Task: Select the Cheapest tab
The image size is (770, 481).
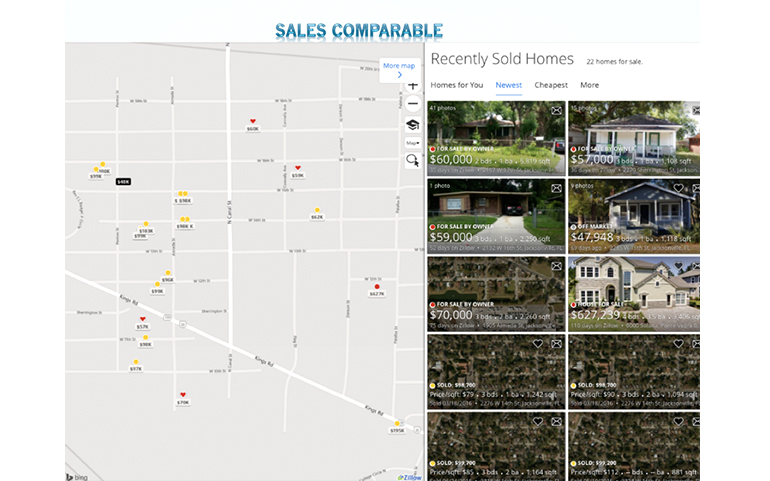Action: tap(550, 85)
